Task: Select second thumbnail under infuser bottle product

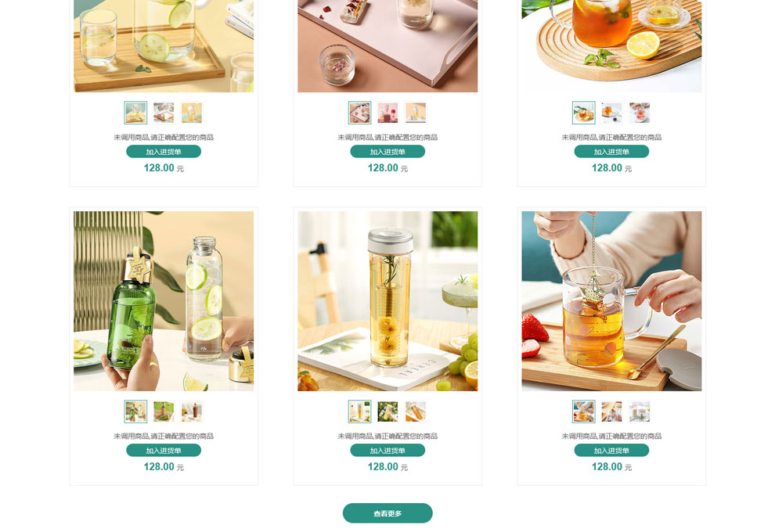Action: 387,412
